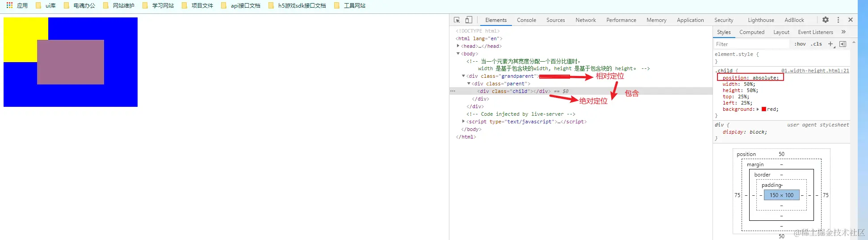This screenshot has height=240, width=868.
Task: Open the 学习网站 bookmark folder
Action: tap(158, 5)
